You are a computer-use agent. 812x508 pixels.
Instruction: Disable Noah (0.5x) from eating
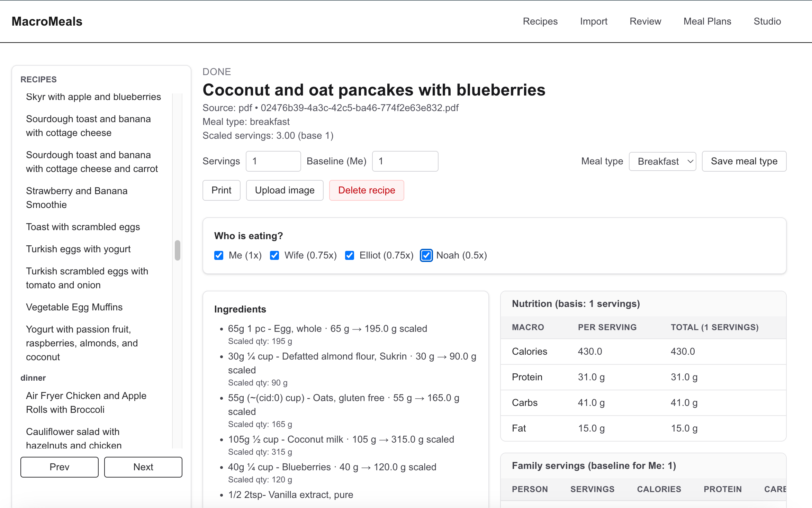tap(426, 255)
